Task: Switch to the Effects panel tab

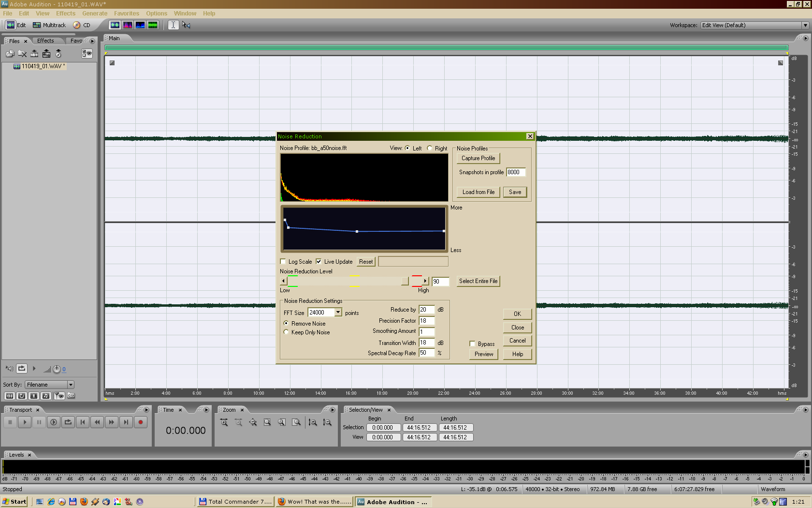Action: (45, 41)
